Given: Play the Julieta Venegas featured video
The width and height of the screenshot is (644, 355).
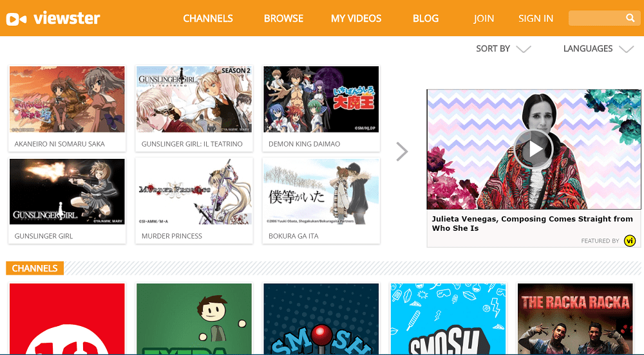Looking at the screenshot, I should pos(533,149).
